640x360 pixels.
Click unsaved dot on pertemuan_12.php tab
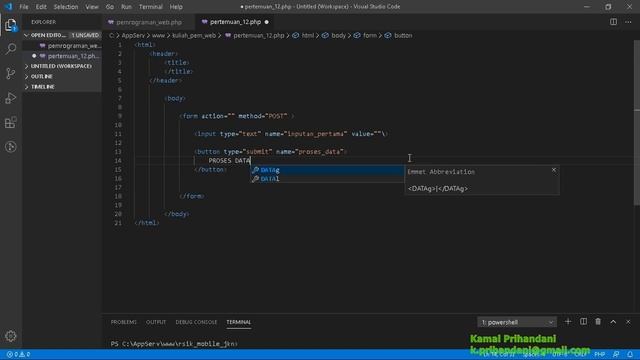point(267,22)
